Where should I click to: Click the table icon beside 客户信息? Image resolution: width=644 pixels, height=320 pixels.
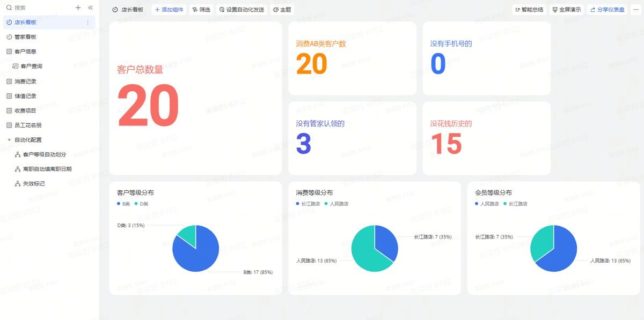(9, 51)
